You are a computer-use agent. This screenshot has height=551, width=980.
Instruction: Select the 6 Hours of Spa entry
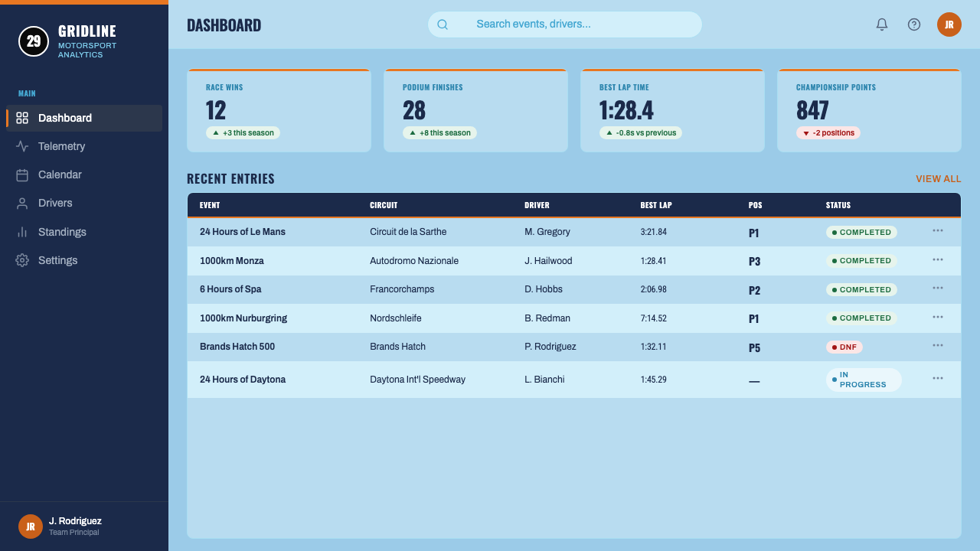[574, 289]
